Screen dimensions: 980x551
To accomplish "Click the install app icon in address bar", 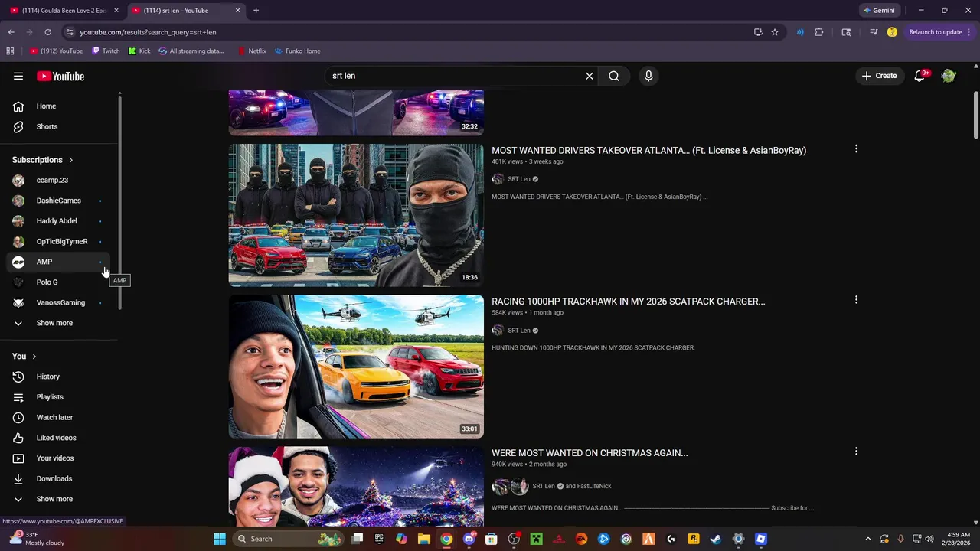I will 758,32.
